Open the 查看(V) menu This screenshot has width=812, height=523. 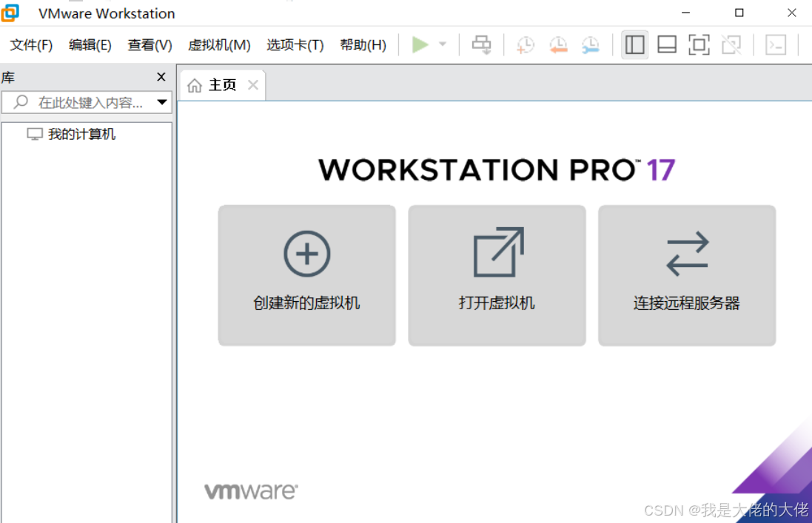pyautogui.click(x=150, y=45)
